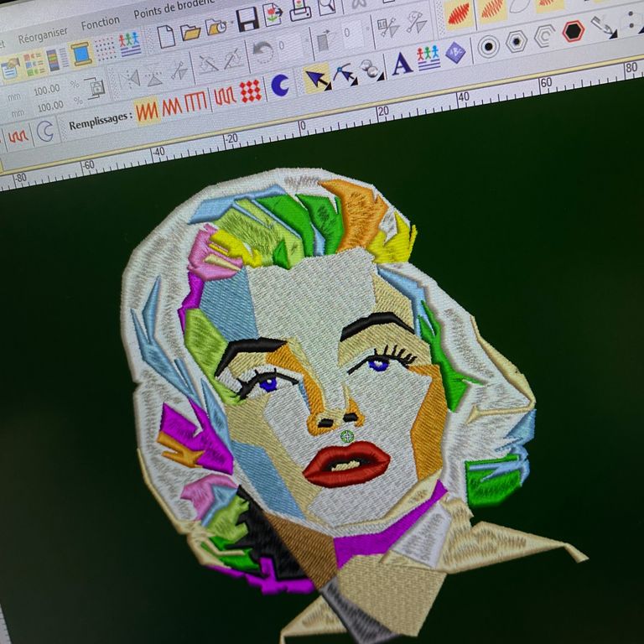Undo the last action
The height and width of the screenshot is (644, 644).
[262, 53]
